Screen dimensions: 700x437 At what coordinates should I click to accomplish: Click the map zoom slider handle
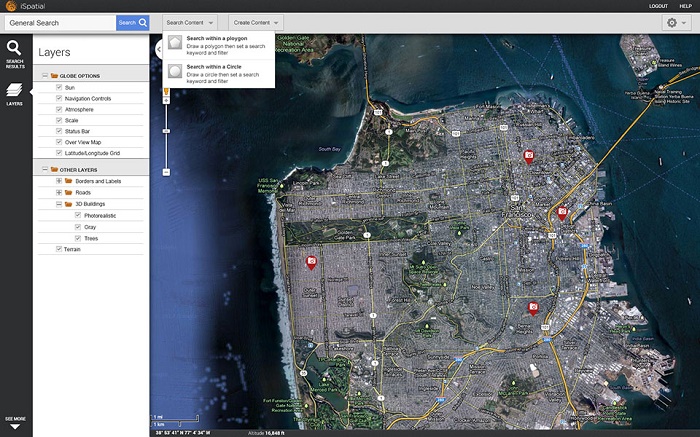167,129
